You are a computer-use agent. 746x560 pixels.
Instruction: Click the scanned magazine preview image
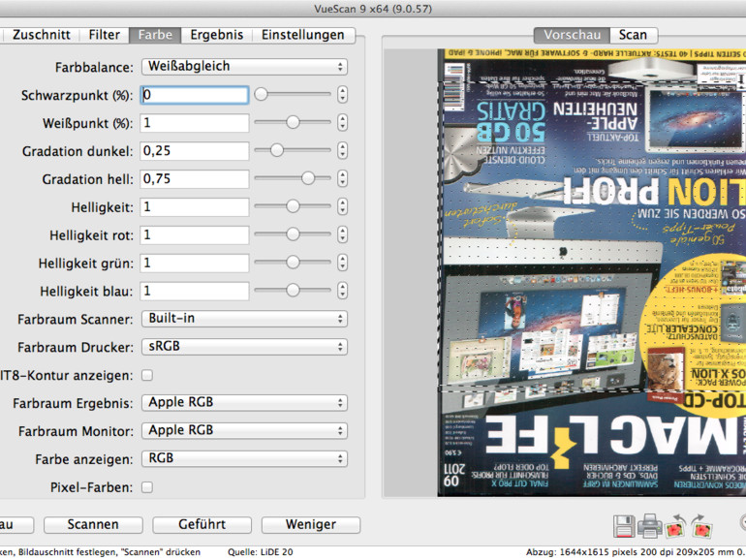click(591, 272)
